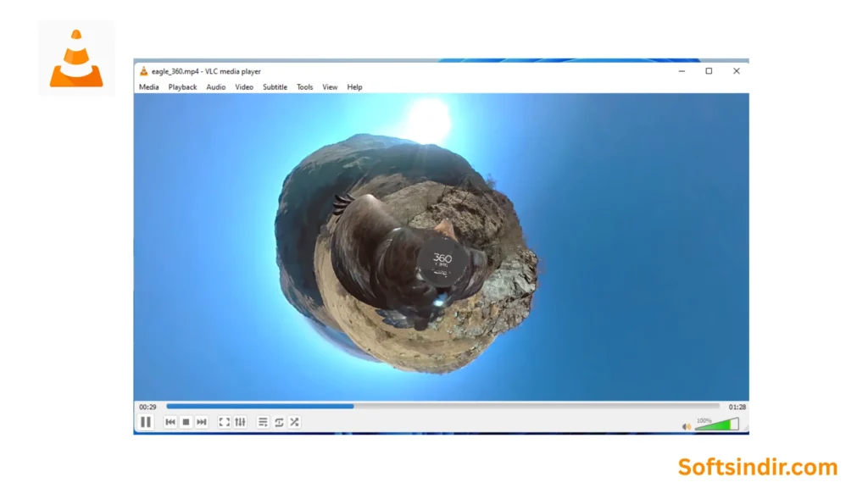Toggle fullscreen mode
This screenshot has width=868, height=488.
coord(225,422)
